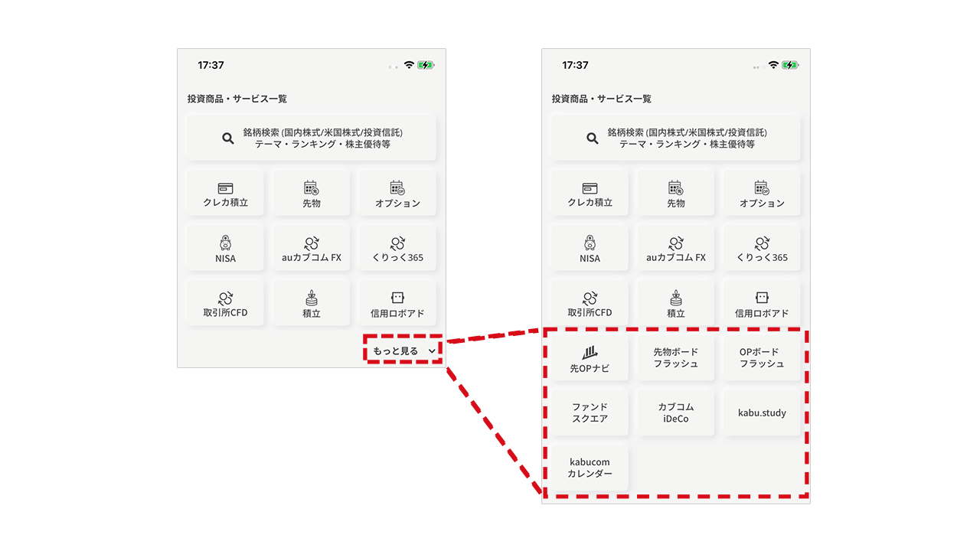Click 投資商品・サービス一覧 heading in the left screen
Image resolution: width=980 pixels, height=551 pixels.
(237, 99)
